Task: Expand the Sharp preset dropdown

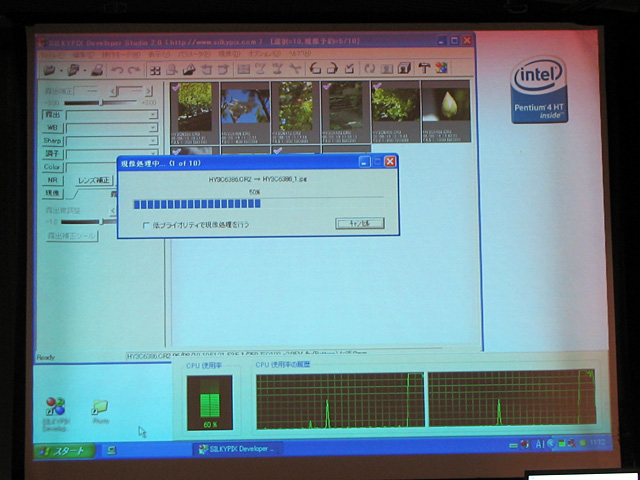Action: (x=153, y=141)
